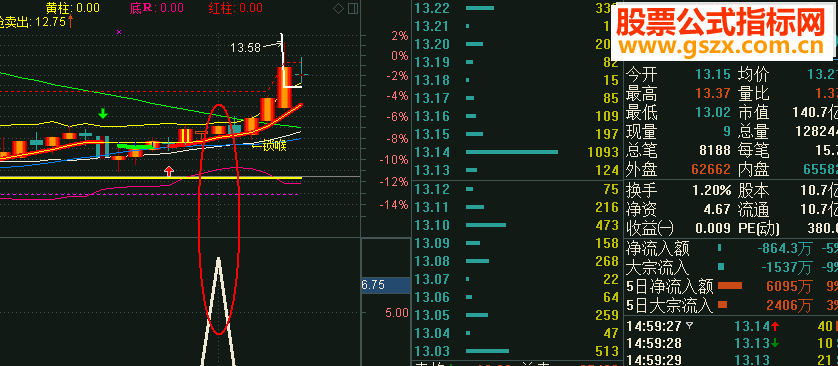The height and width of the screenshot is (366, 838).
Task: Click the 5.00 indicator axis label
Action: point(397,312)
